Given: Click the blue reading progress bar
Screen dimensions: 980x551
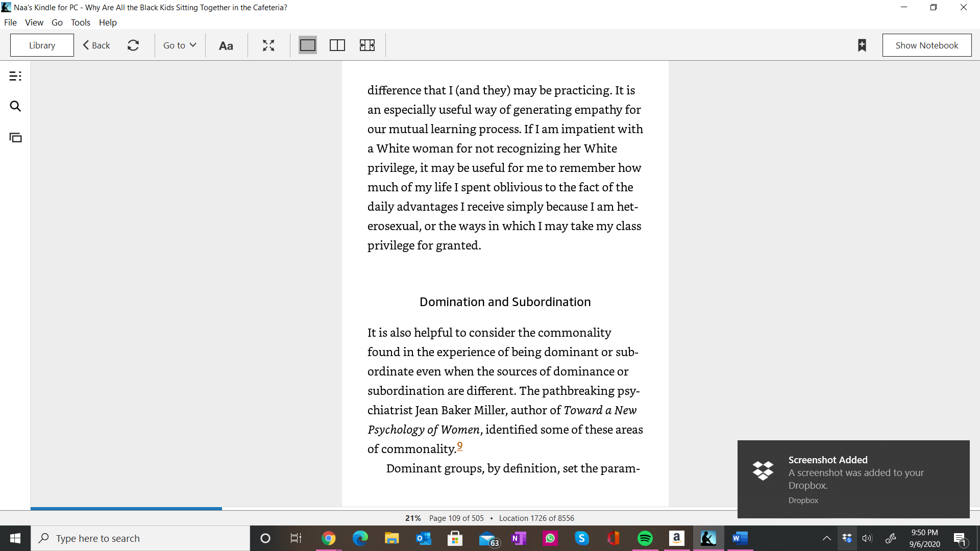Looking at the screenshot, I should click(126, 508).
